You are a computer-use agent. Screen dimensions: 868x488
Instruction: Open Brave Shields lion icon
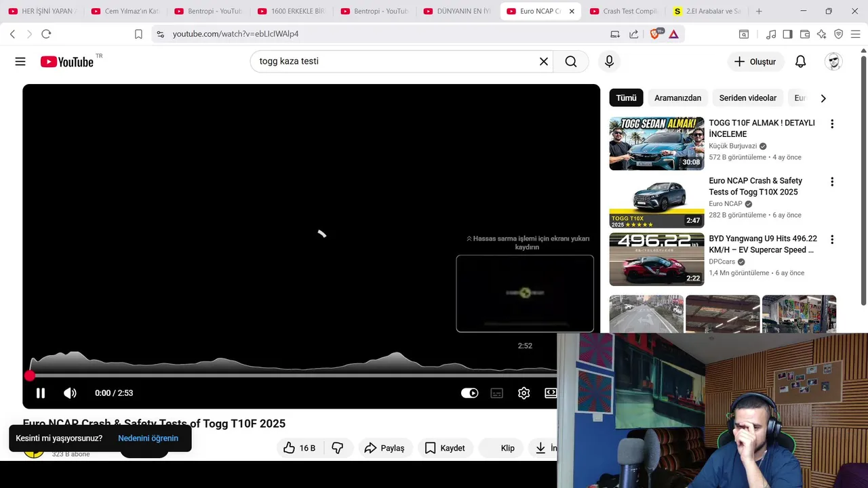click(655, 34)
